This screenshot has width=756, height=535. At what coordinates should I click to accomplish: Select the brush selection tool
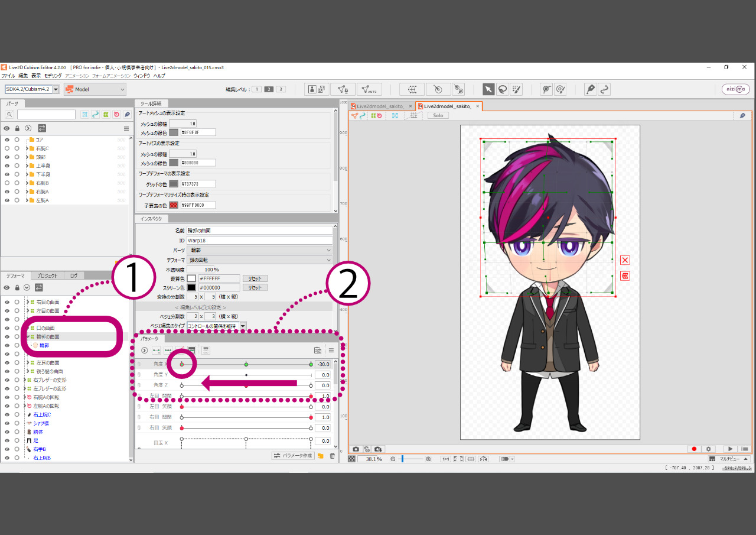516,89
